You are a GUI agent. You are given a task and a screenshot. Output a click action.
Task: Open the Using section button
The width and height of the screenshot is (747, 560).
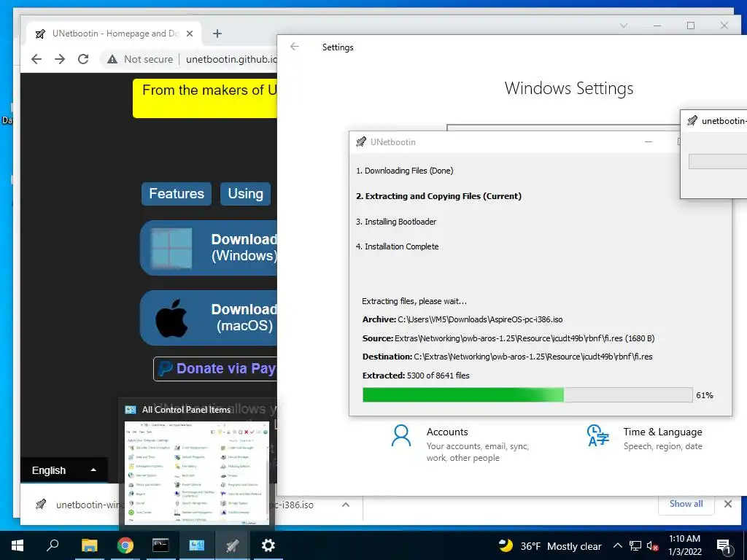245,194
